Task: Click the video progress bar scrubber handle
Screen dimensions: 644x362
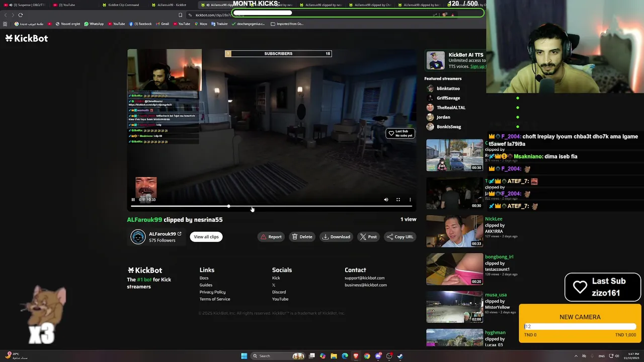Action: pyautogui.click(x=228, y=206)
